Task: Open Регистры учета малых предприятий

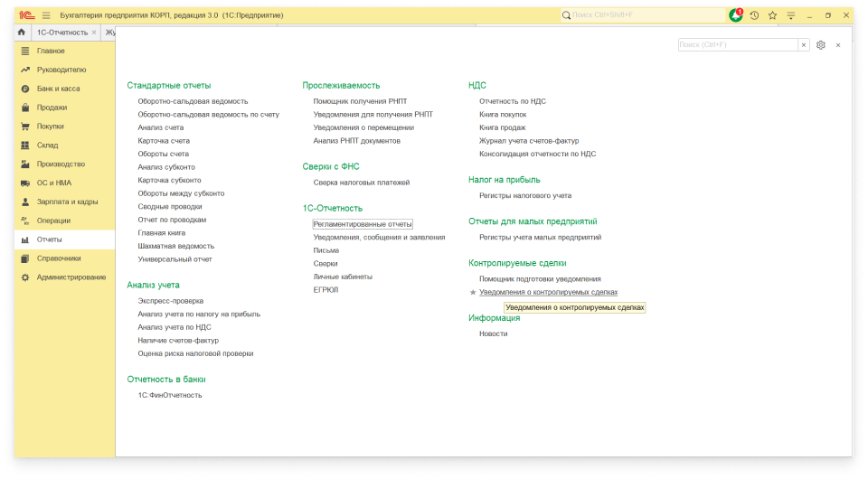Action: pyautogui.click(x=541, y=238)
